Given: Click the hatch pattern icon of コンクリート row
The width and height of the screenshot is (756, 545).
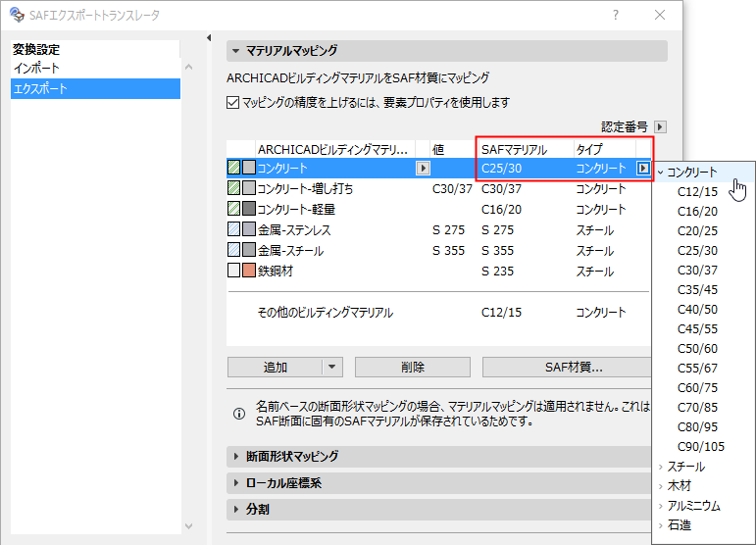Looking at the screenshot, I should tap(233, 168).
